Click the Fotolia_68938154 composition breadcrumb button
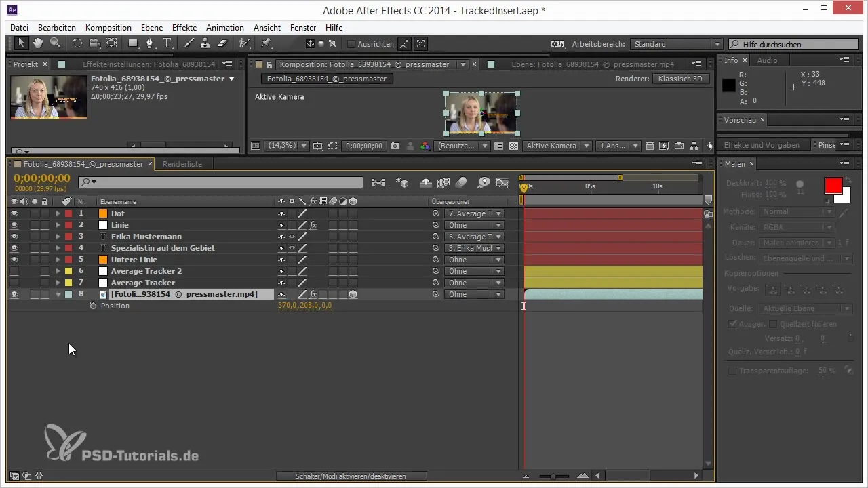This screenshot has width=868, height=488. point(327,79)
